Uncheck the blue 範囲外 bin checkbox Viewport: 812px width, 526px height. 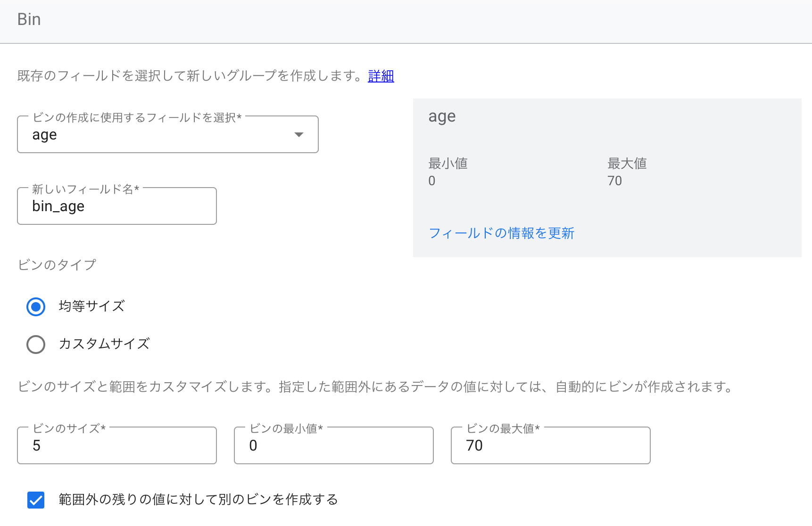36,500
